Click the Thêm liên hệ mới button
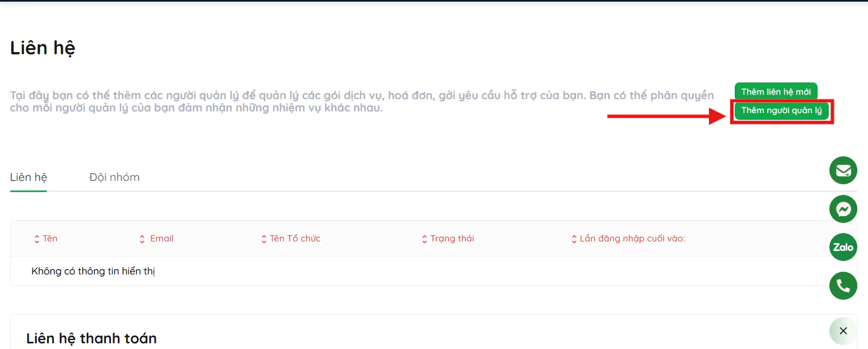 (776, 92)
